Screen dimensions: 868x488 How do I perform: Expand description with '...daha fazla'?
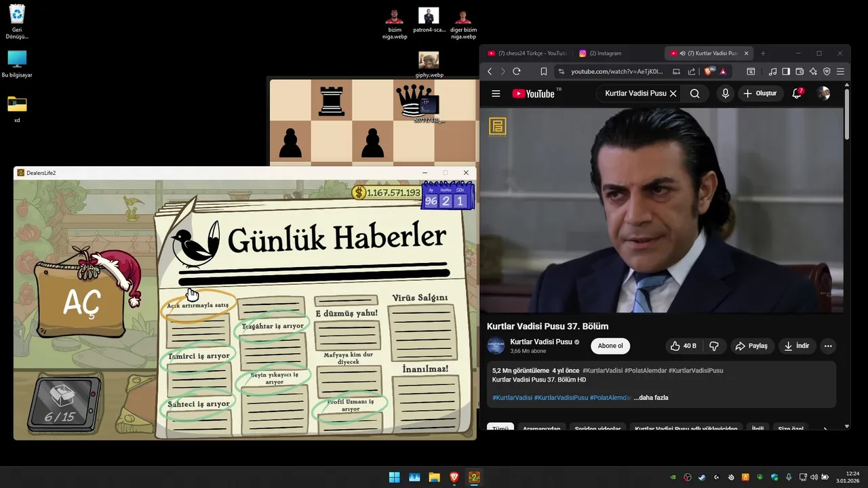point(651,398)
